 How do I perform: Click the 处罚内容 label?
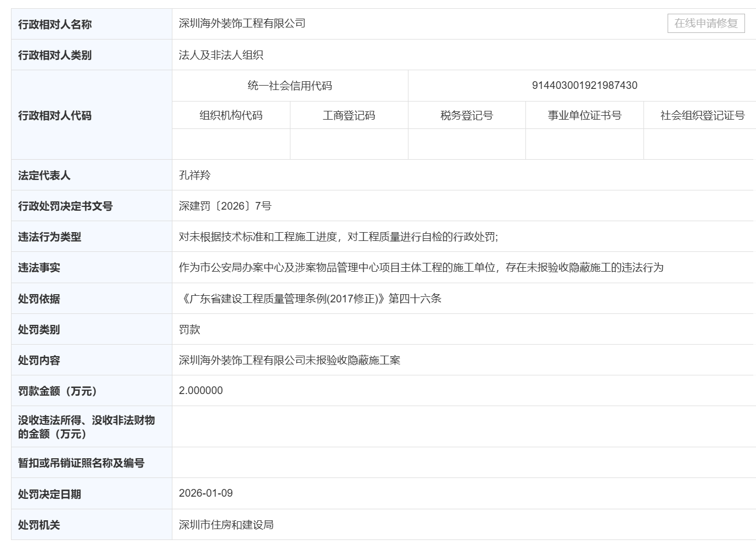39,361
